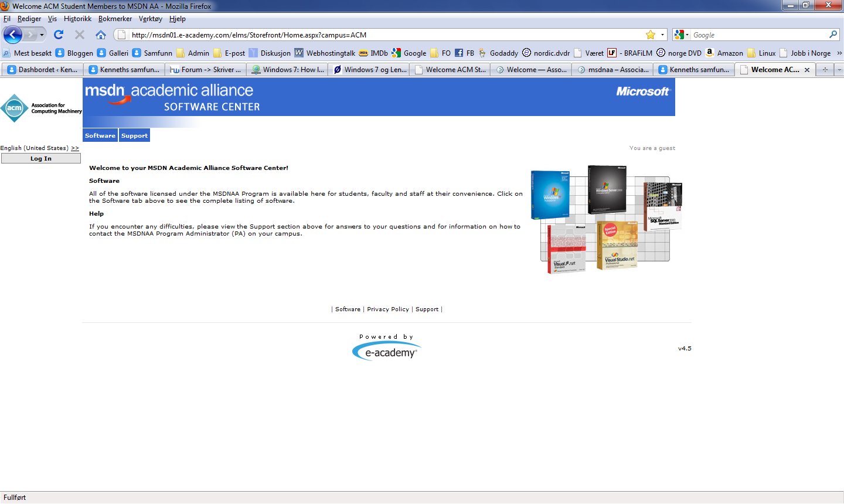
Task: Go back using the Back arrow button
Action: click(12, 35)
